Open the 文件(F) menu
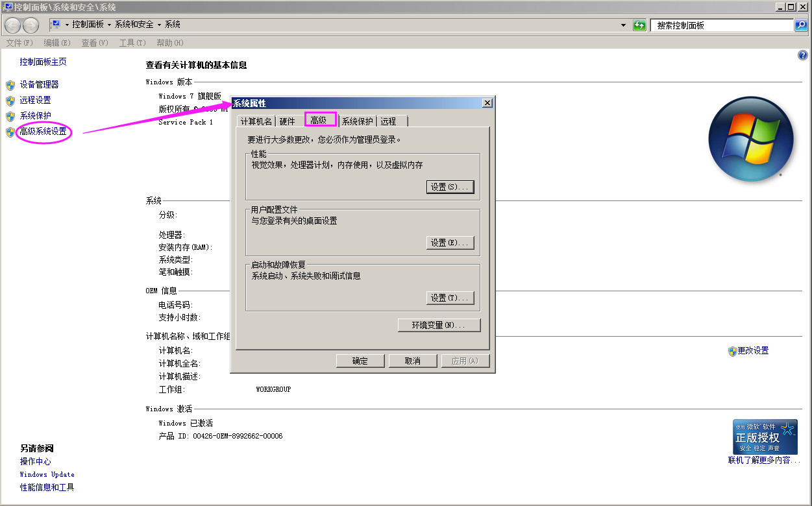Viewport: 812px width, 506px height. [19, 43]
